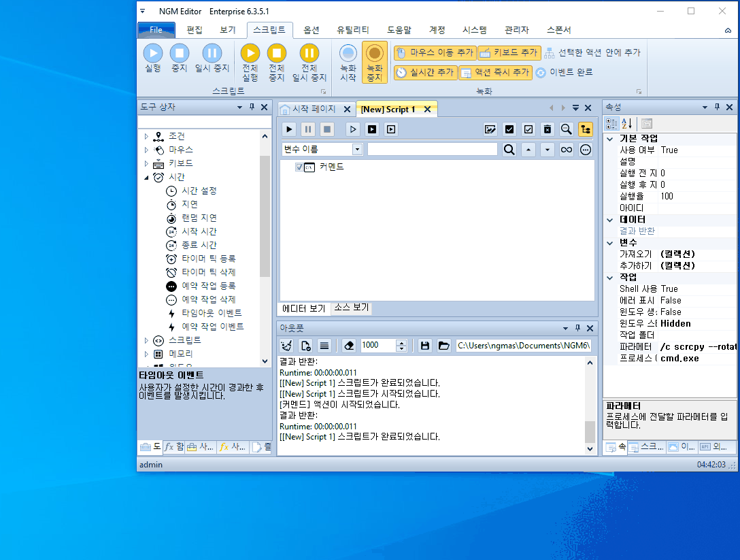This screenshot has height=560, width=740.
Task: Click the script editor play button
Action: 289,129
